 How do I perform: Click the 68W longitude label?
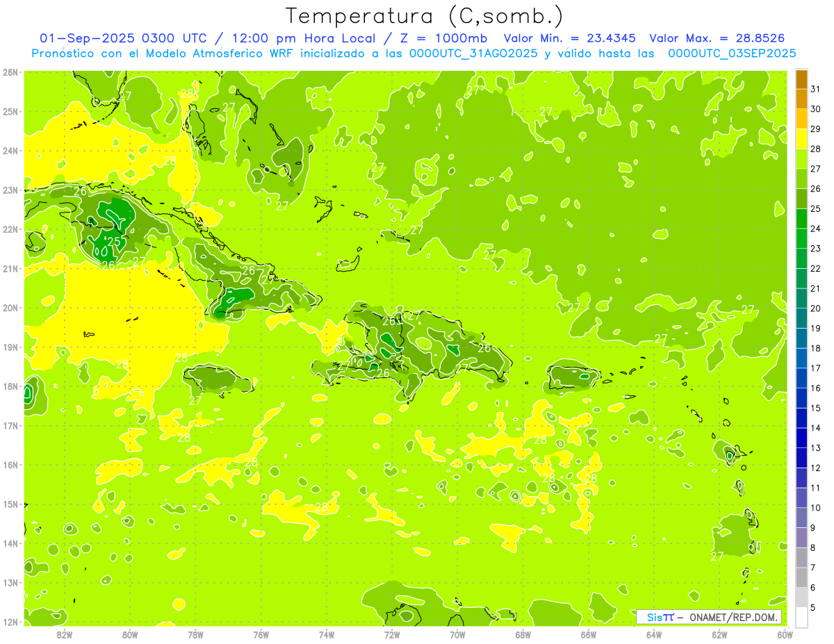click(x=523, y=634)
